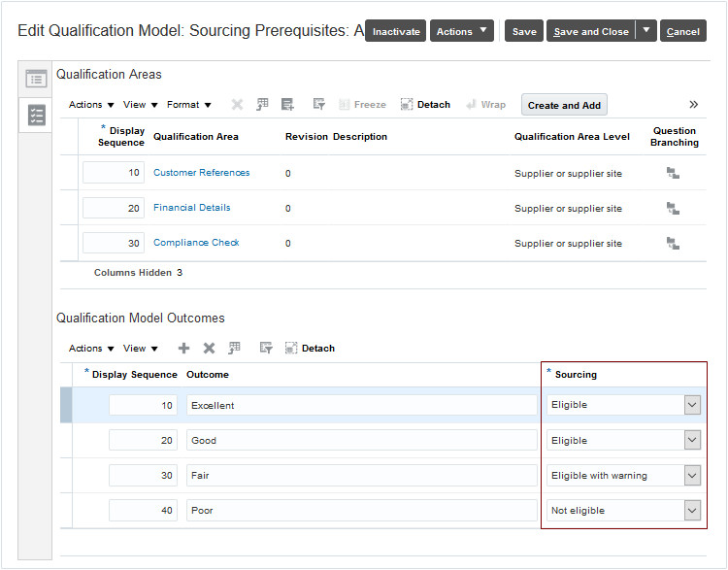728x570 pixels.
Task: Open the View menu in Outcomes toolbar
Action: click(141, 348)
